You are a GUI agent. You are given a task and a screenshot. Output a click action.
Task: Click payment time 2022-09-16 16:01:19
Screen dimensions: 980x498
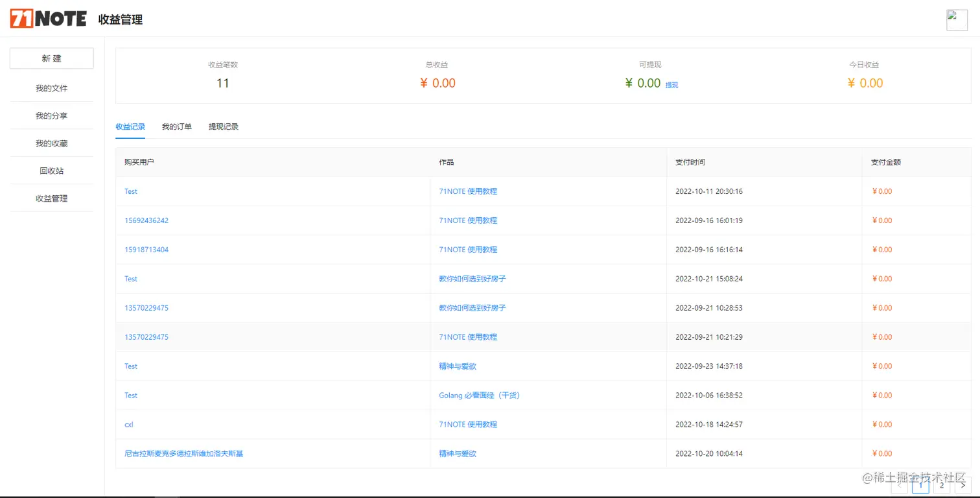(x=709, y=220)
